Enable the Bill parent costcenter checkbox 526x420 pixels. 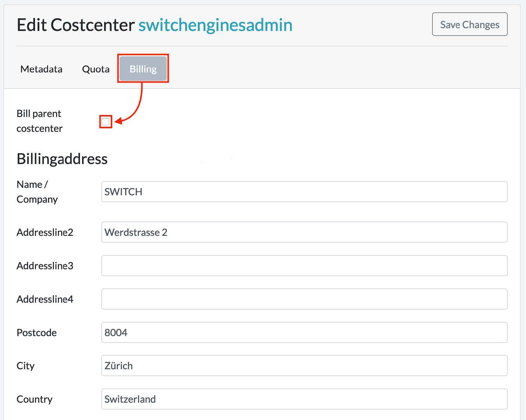(105, 122)
